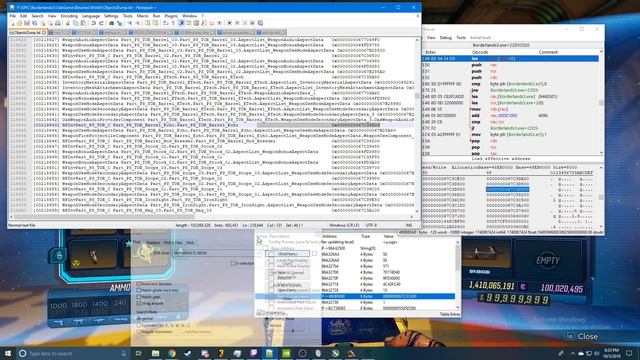Image resolution: width=640 pixels, height=360 pixels.
Task: Open the View menu in Memory Viewer
Action: [x=431, y=38]
